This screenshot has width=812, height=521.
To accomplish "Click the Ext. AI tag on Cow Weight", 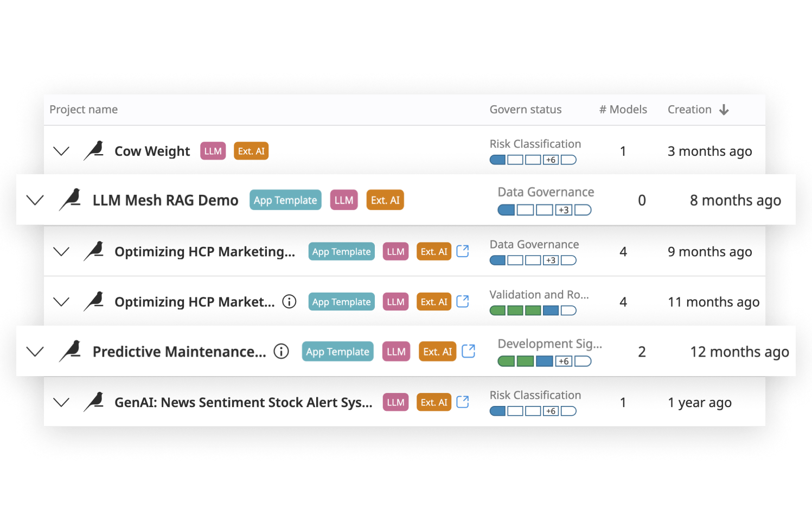I will 251,151.
